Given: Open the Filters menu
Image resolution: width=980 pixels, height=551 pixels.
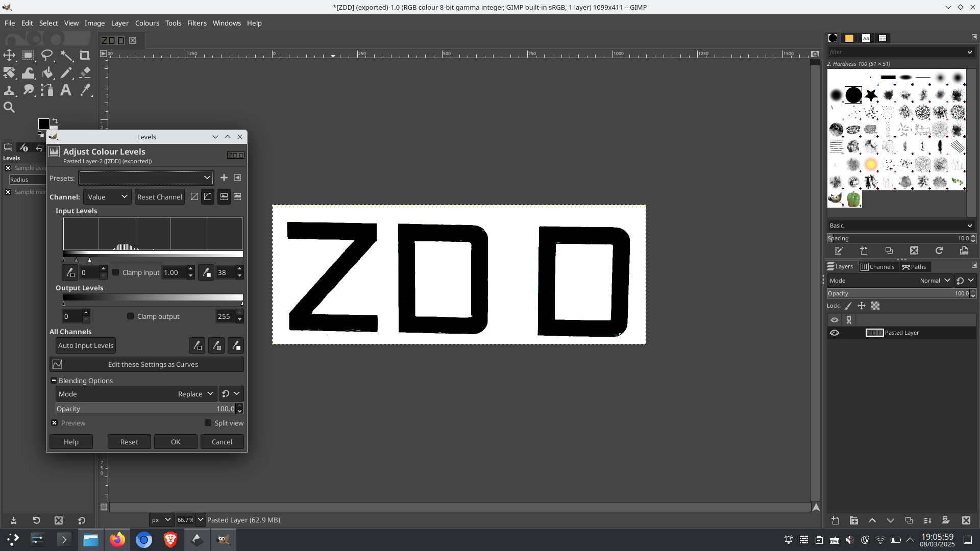Looking at the screenshot, I should point(197,23).
